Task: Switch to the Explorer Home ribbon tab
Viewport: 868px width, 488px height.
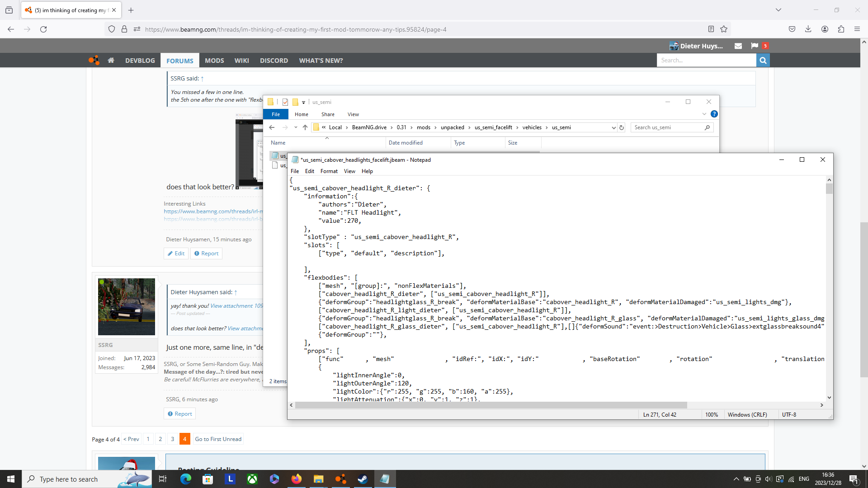Action: [302, 114]
